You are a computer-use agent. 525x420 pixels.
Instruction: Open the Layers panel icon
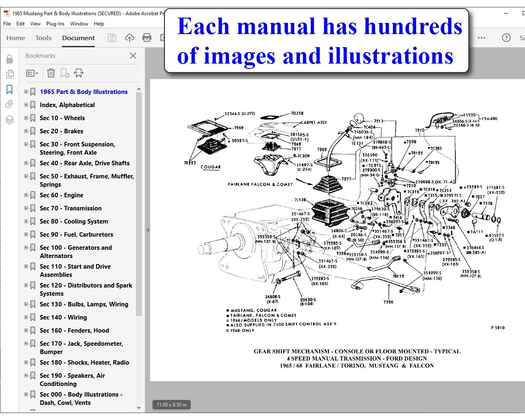pyautogui.click(x=9, y=120)
